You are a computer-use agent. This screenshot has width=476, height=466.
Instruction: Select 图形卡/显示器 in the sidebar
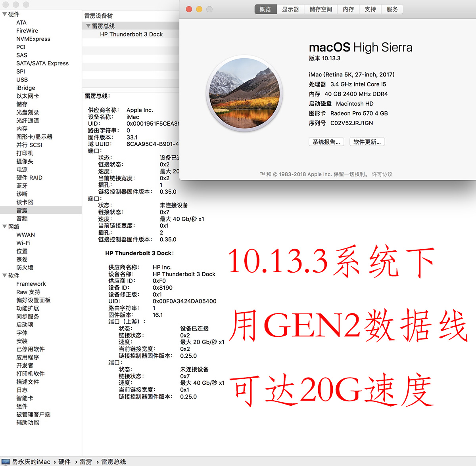coord(34,137)
